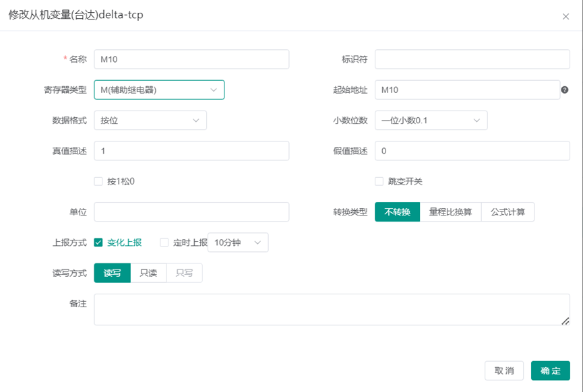Tick the 定时上报 checkbox
583x392 pixels.
click(x=164, y=242)
